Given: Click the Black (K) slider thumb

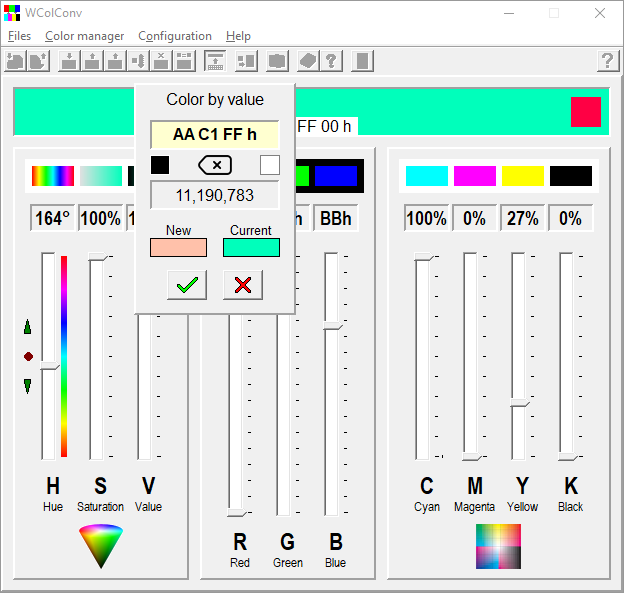Looking at the screenshot, I should click(568, 456).
